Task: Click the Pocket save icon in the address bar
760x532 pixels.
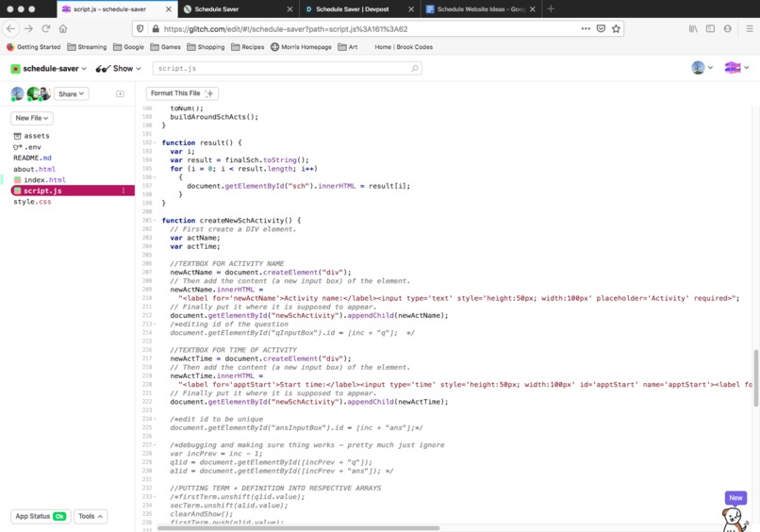Action: [601, 28]
